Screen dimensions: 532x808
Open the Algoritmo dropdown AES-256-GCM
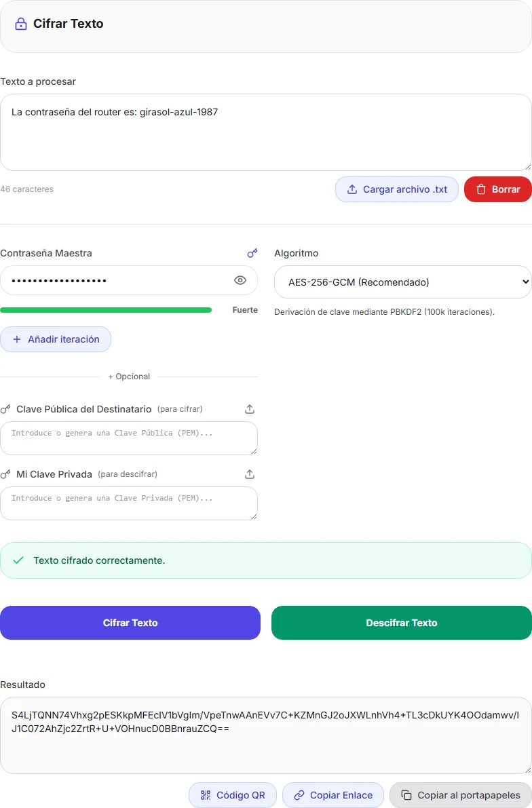(402, 282)
